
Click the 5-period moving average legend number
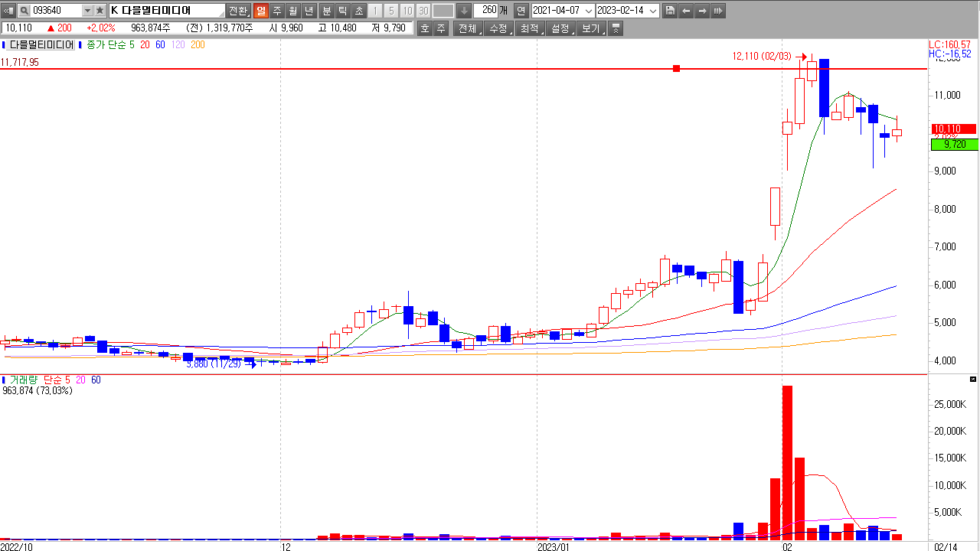(132, 45)
